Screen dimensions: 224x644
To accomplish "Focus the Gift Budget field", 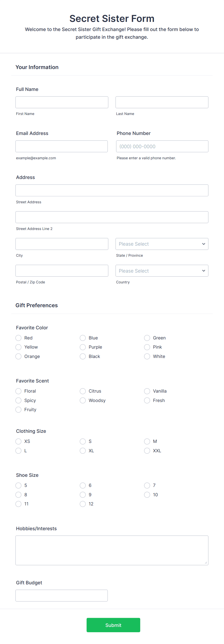I will click(62, 595).
